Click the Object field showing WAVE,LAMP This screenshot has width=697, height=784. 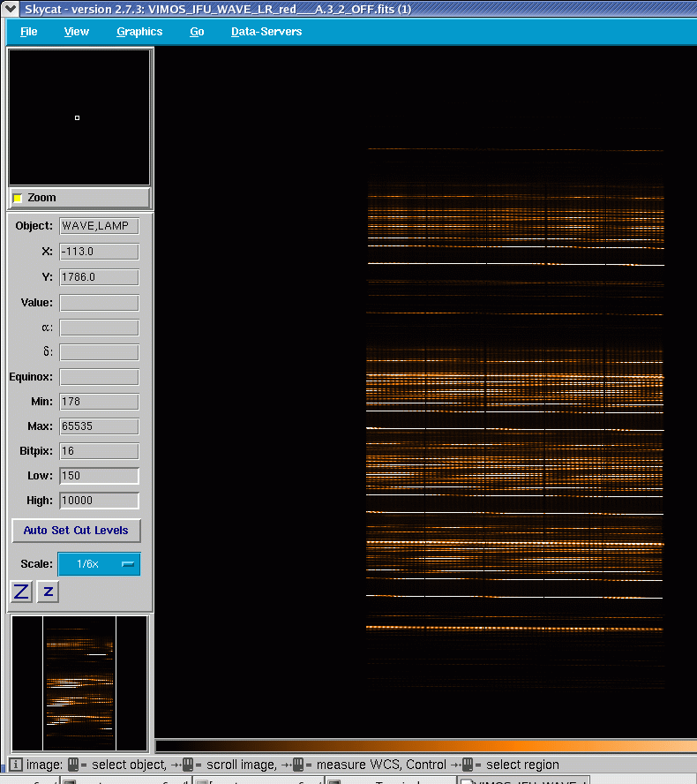[99, 226]
